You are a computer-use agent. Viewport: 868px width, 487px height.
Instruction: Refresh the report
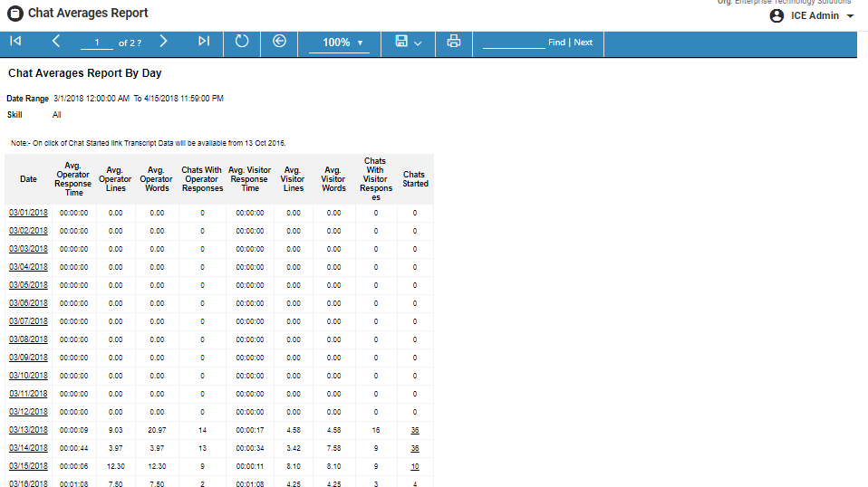tap(242, 42)
